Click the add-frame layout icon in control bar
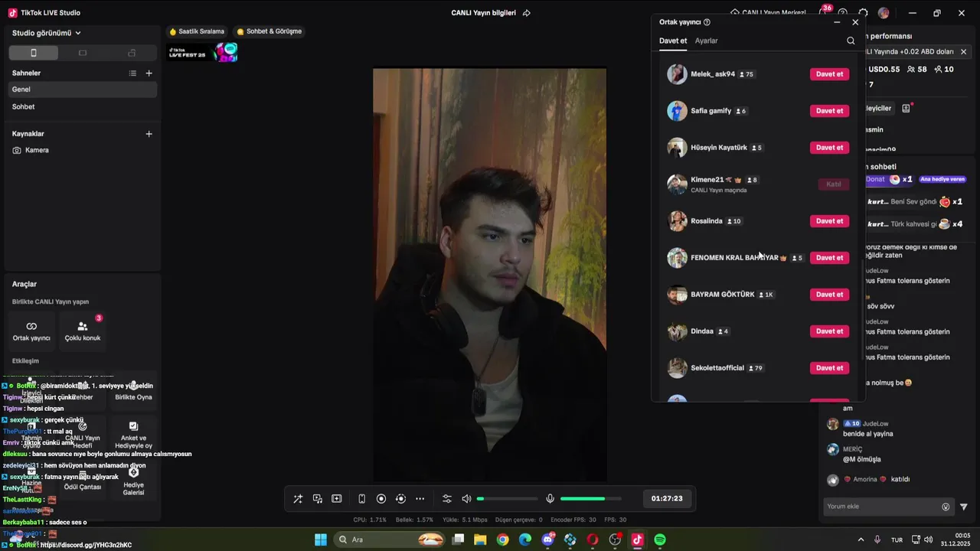The height and width of the screenshot is (551, 980). pos(337,499)
